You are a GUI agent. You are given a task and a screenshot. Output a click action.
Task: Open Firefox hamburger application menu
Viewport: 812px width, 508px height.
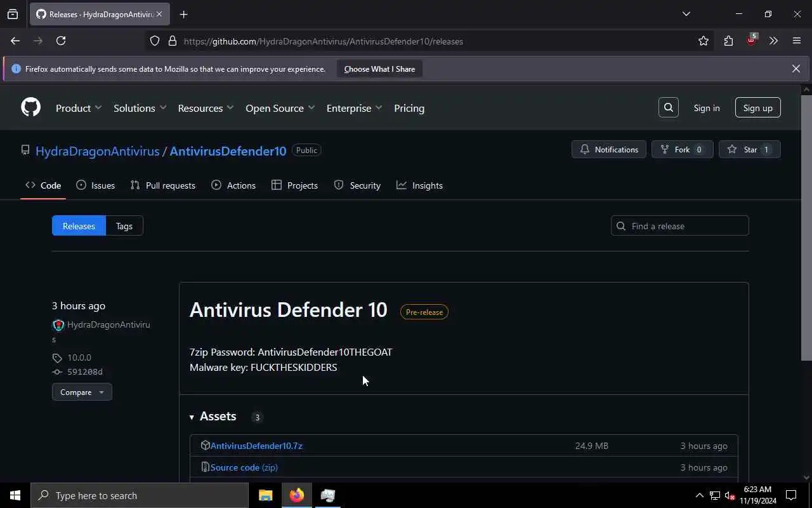[797, 41]
